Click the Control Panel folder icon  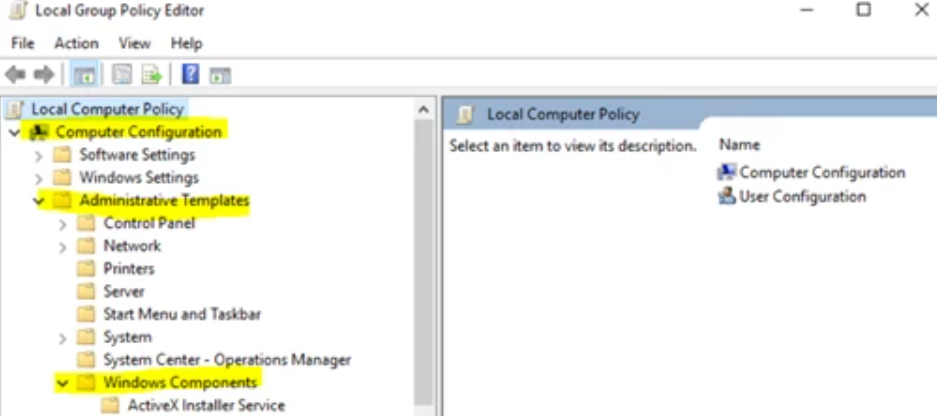pos(86,224)
